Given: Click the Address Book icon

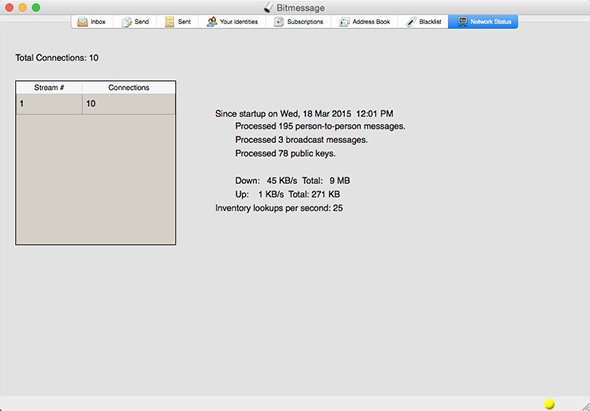Looking at the screenshot, I should click(344, 22).
